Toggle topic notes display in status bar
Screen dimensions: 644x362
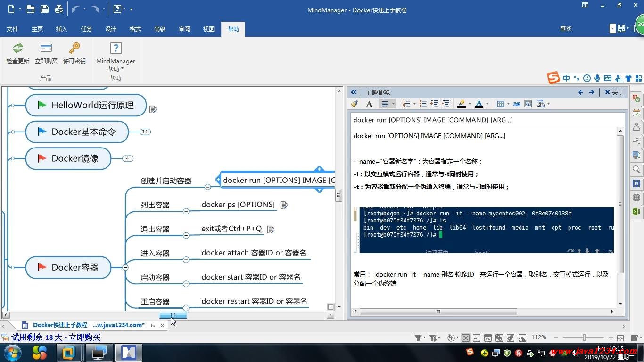[477, 338]
